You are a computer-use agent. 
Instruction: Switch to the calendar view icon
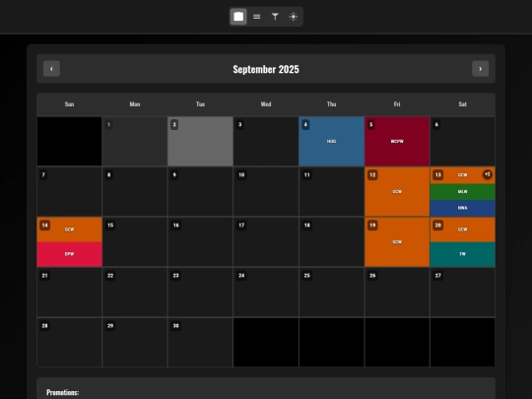coord(238,17)
